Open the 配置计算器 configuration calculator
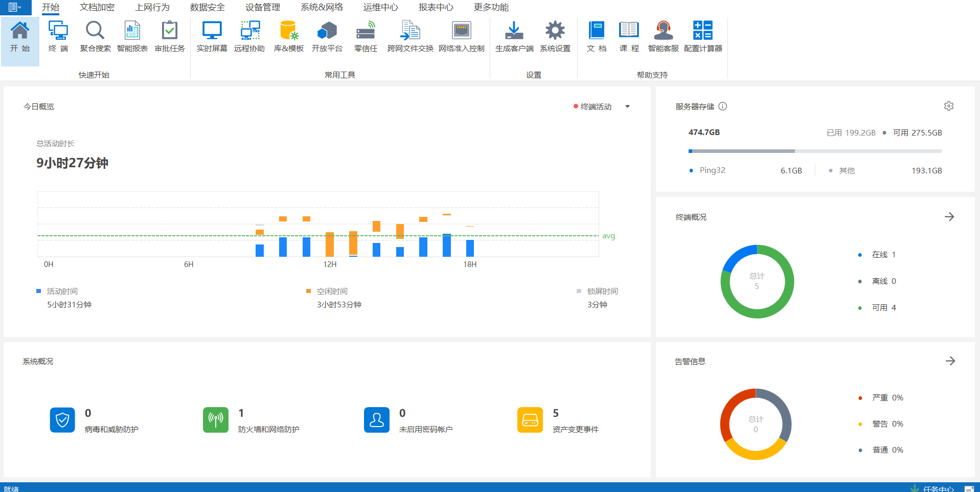The height and width of the screenshot is (492, 980). [x=703, y=36]
